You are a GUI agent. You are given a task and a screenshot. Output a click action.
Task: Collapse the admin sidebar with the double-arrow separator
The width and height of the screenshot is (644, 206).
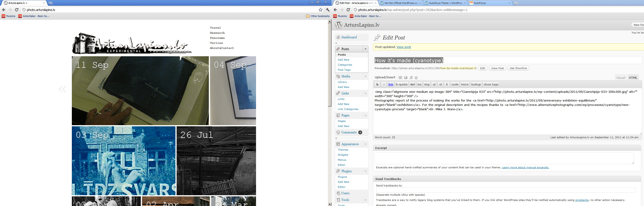click(336, 43)
